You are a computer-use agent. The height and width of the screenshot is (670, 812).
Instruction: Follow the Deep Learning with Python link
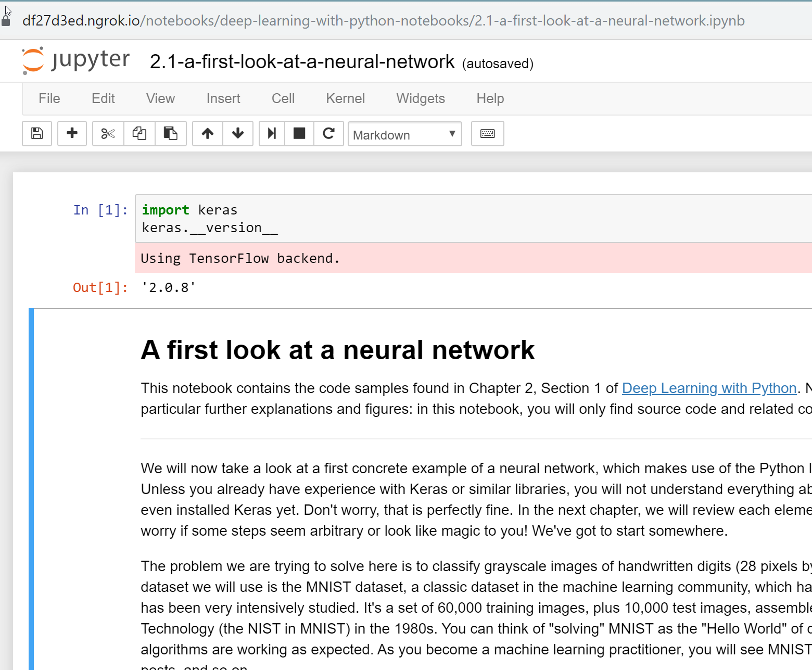709,388
